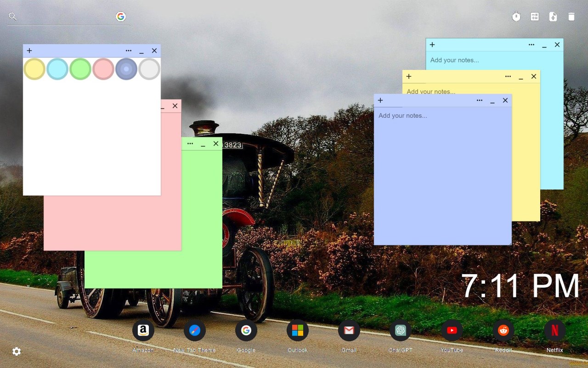Viewport: 588px width, 368px height.
Task: Pick the yellow note color
Action: (34, 69)
